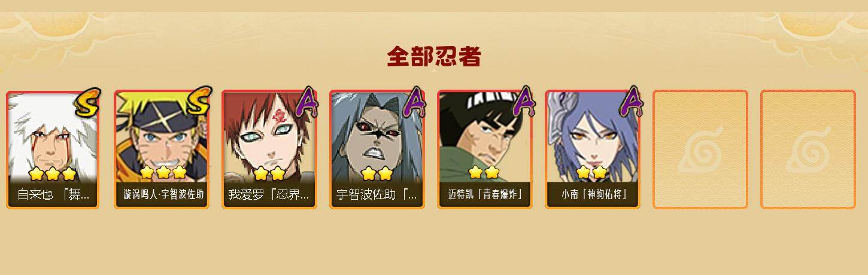Click the S rank badge on Jiraiya card
Image resolution: width=868 pixels, height=275 pixels.
coord(87,102)
